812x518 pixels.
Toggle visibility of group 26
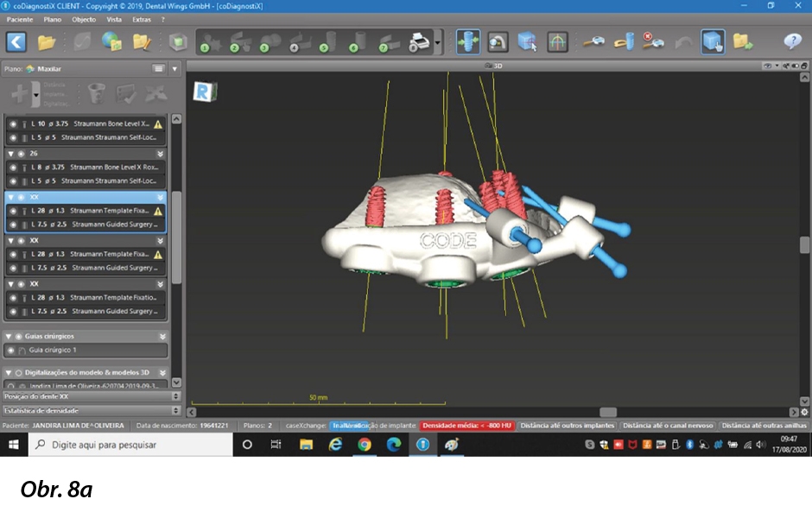(22, 154)
